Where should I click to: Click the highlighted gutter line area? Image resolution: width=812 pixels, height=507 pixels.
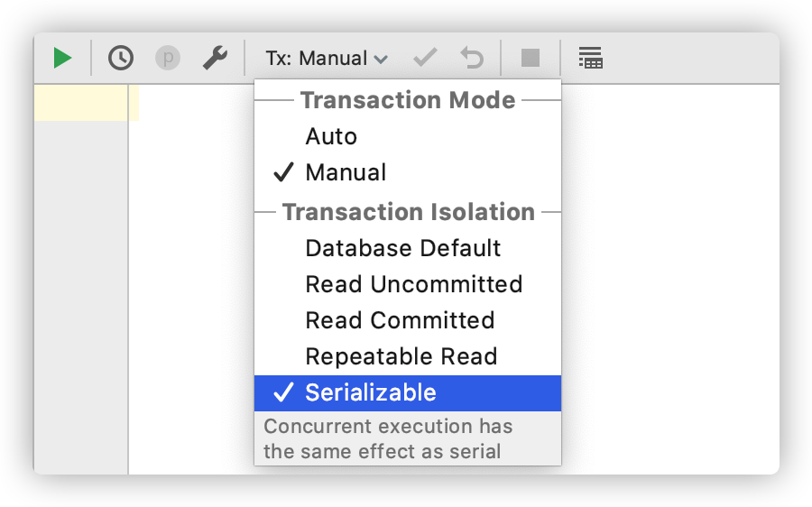81,103
